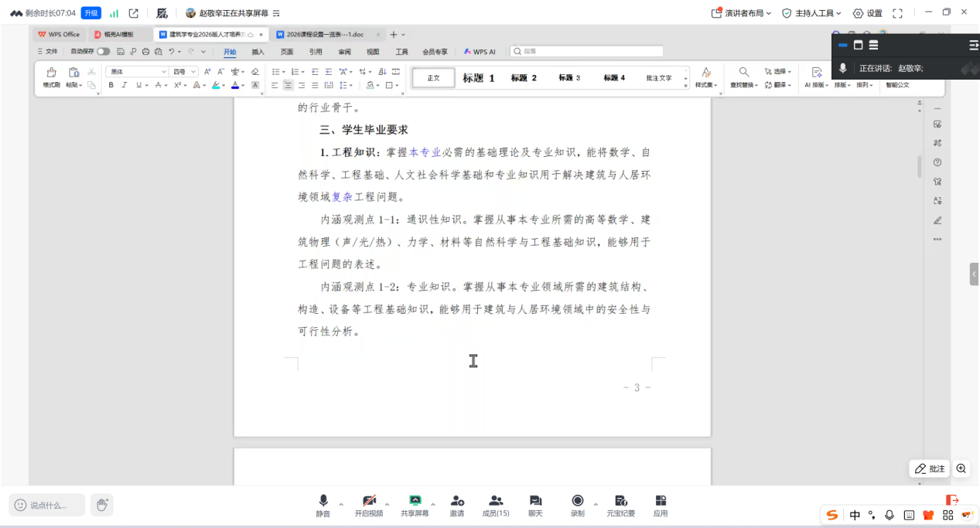
Task: Apply center paragraph alignment
Action: [288, 86]
